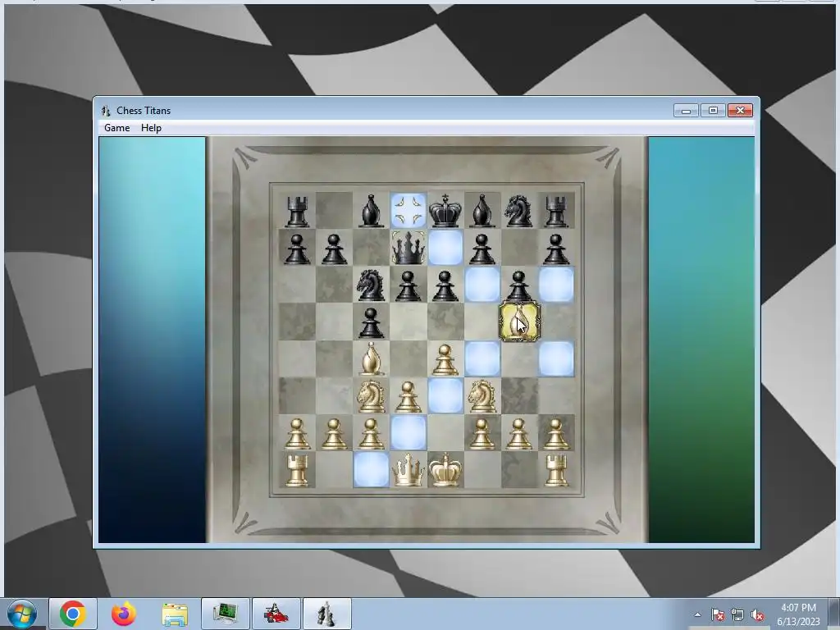The width and height of the screenshot is (840, 630).
Task: Click the black knight on c6
Action: pos(372,285)
